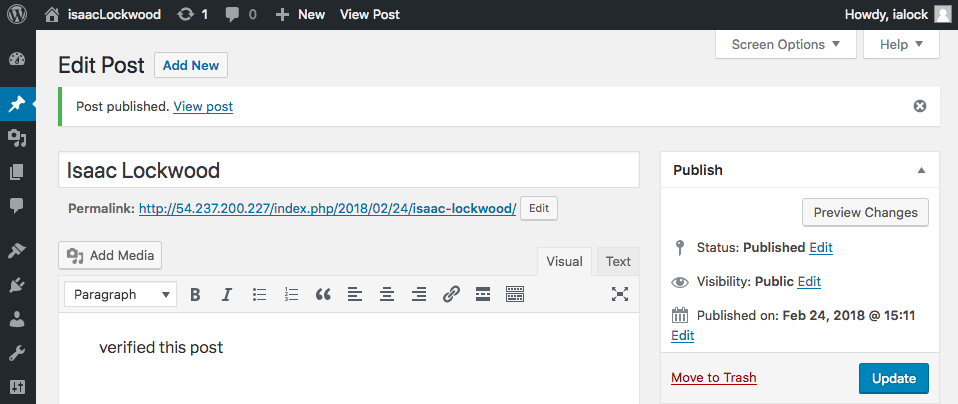958x404 pixels.
Task: Toggle the toolbar kitchen sink
Action: pyautogui.click(x=515, y=294)
